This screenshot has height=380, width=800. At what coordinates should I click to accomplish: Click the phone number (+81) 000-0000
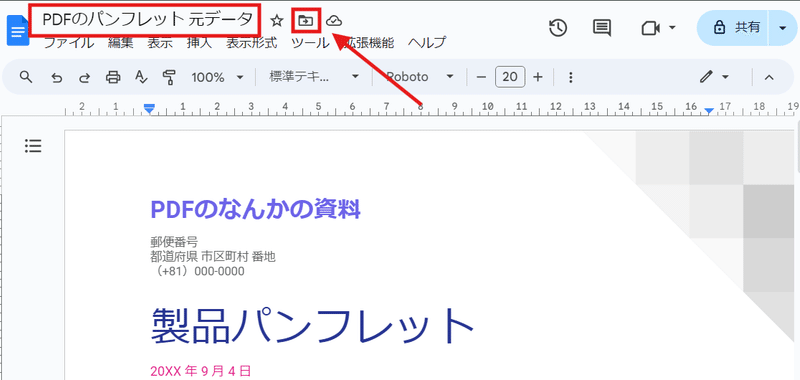tap(198, 271)
